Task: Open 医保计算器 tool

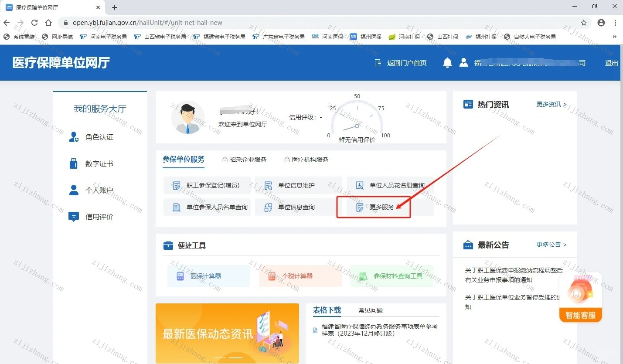Action: (209, 276)
